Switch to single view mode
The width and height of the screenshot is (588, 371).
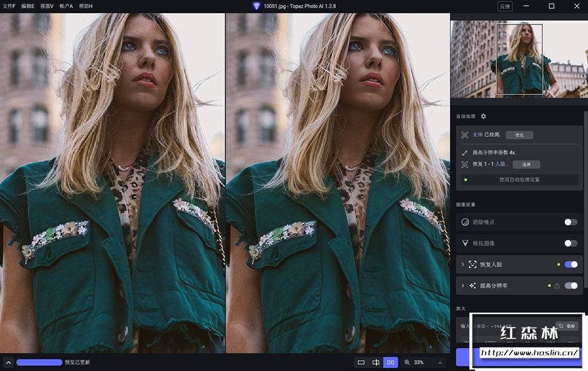[x=361, y=362]
